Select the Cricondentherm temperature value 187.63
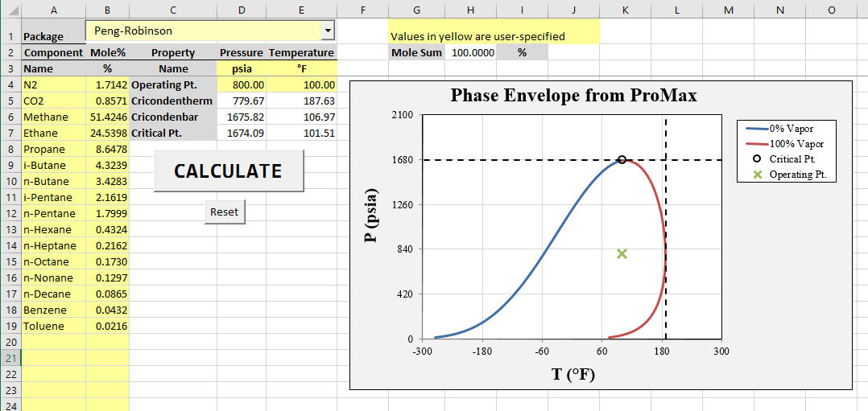 (302, 101)
